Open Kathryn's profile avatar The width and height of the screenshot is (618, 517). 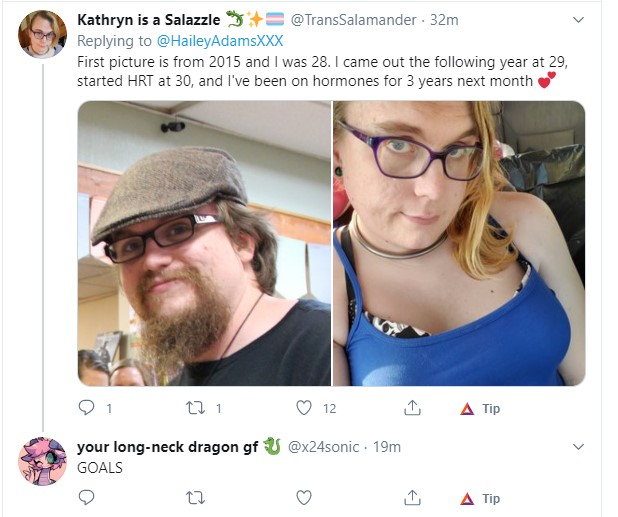(x=42, y=34)
